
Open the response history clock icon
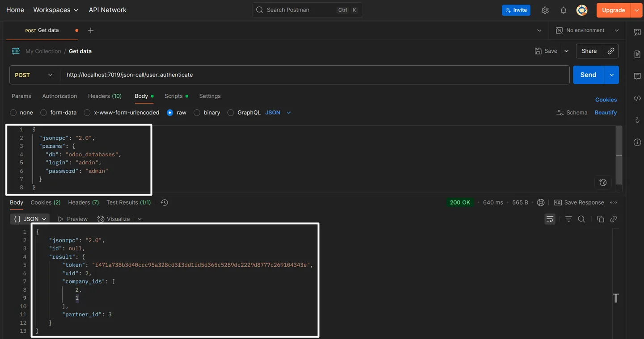[164, 202]
